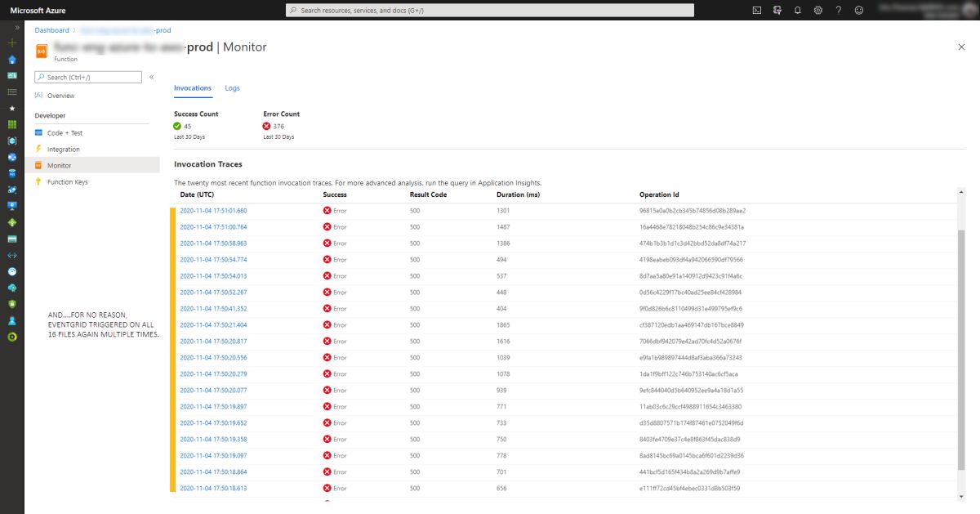Open the Directory and subscription filter icon
This screenshot has height=514, width=980.
(777, 10)
